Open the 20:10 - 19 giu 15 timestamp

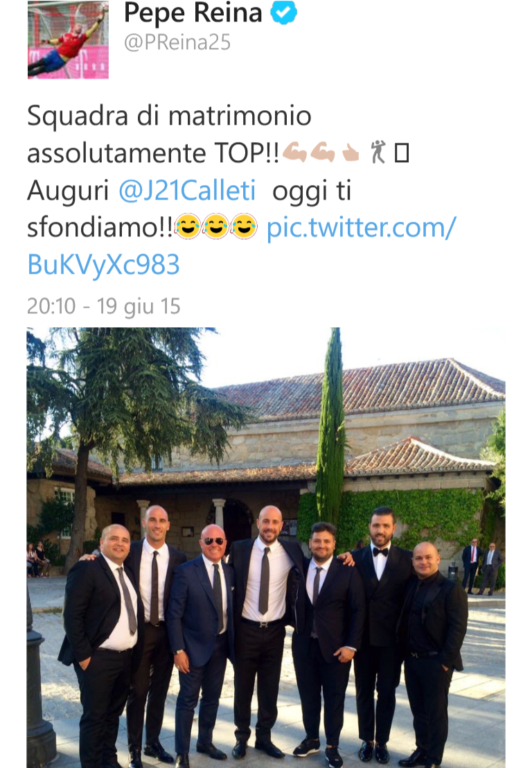(104, 306)
